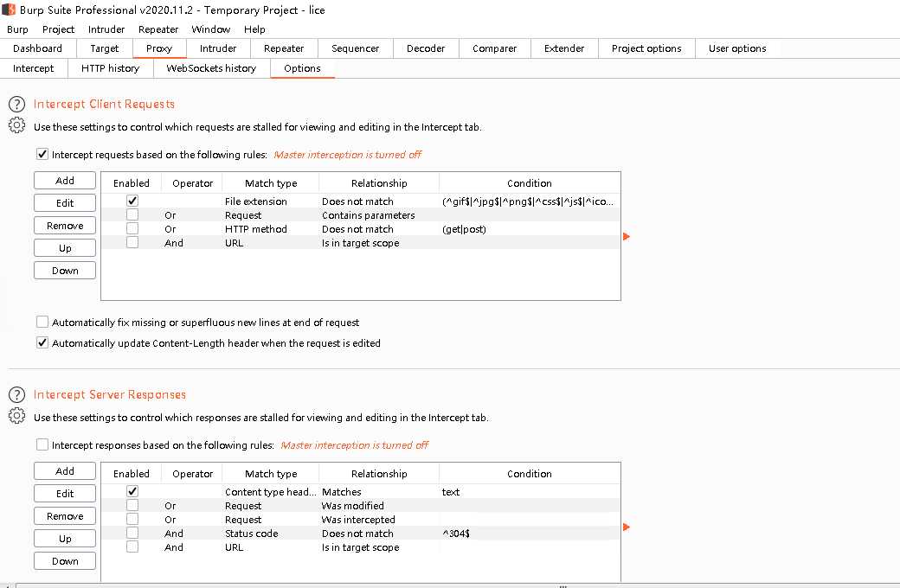Toggle File extension rule enabled checkbox
This screenshot has width=900, height=588.
point(132,201)
